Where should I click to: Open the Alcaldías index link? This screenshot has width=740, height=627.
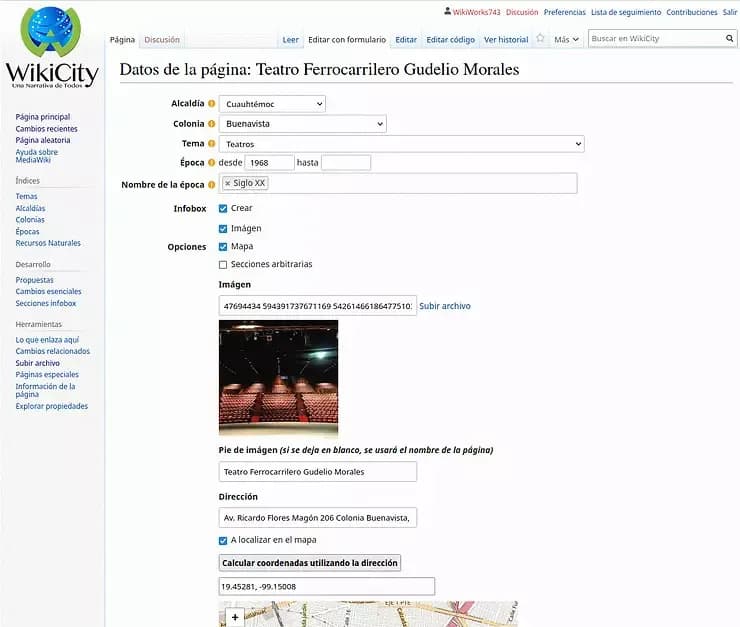point(30,208)
